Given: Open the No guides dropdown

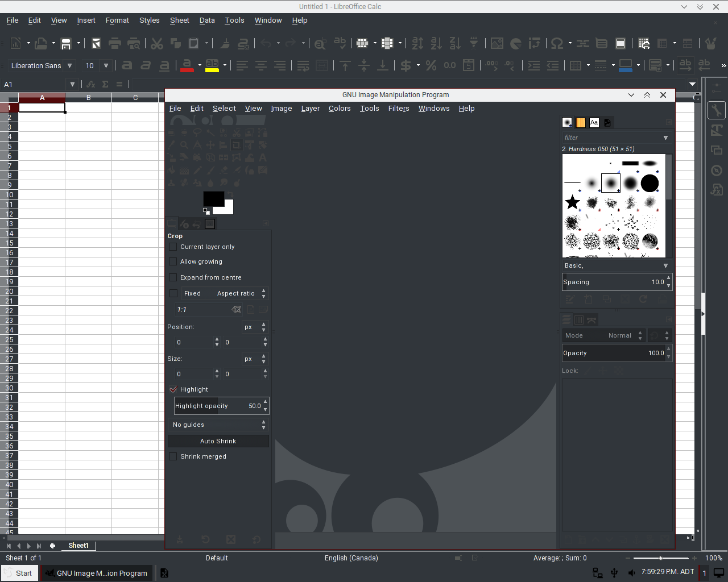Looking at the screenshot, I should 218,425.
